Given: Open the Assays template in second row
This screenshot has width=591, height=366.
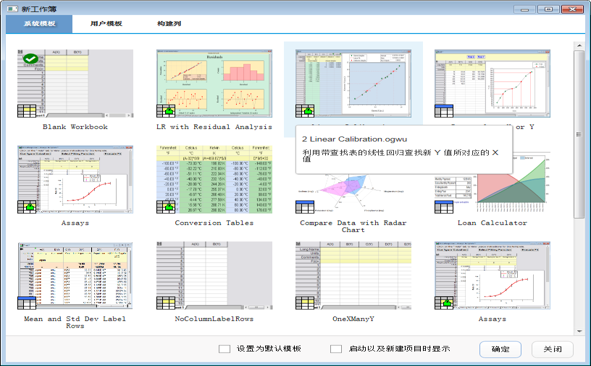Looking at the screenshot, I should (x=75, y=180).
